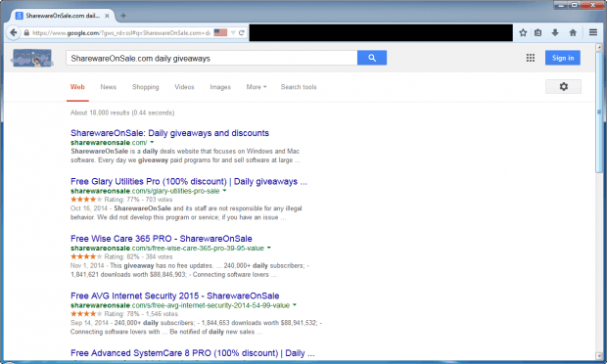607x364 pixels.
Task: Open the bookmarks list icon
Action: point(538,33)
